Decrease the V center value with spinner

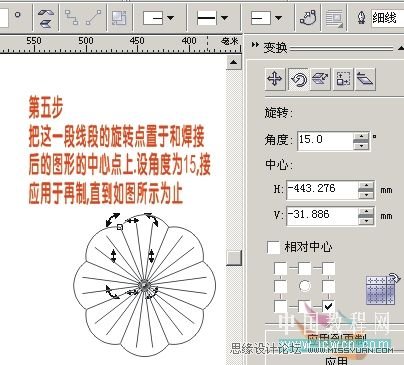point(367,221)
